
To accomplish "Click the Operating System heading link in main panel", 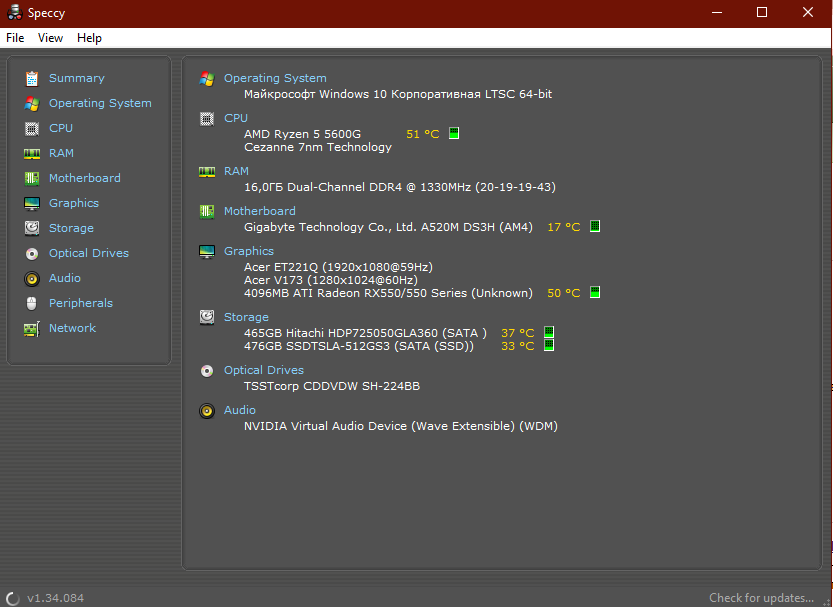I will coord(275,78).
